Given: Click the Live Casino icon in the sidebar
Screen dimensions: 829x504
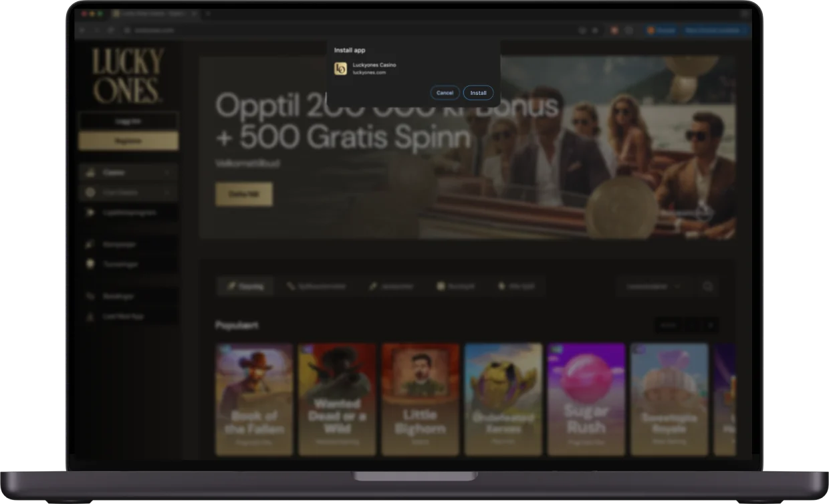Looking at the screenshot, I should click(90, 193).
